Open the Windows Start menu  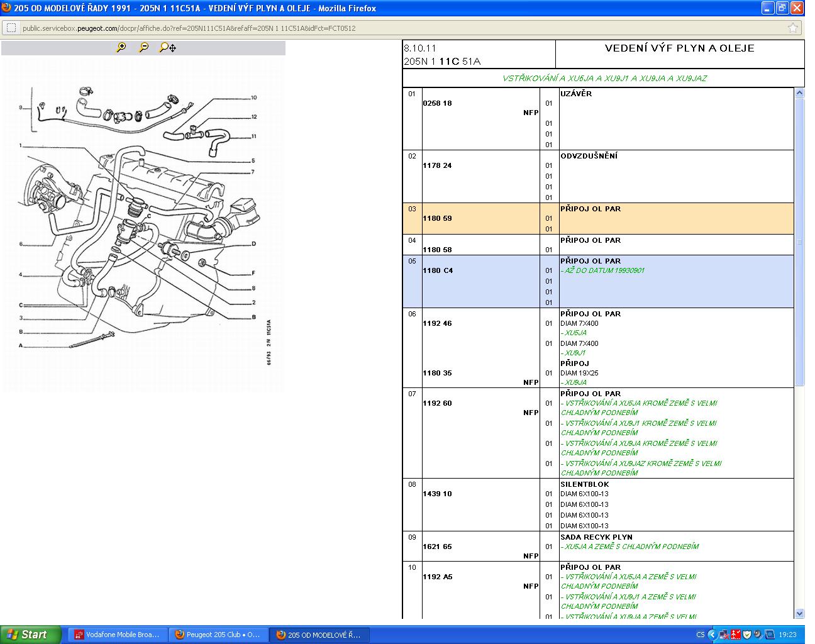pyautogui.click(x=30, y=635)
